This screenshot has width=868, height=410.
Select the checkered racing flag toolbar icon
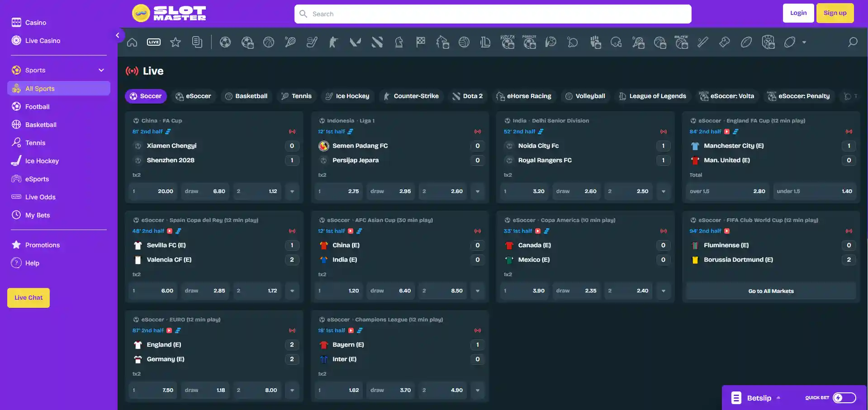pos(421,42)
